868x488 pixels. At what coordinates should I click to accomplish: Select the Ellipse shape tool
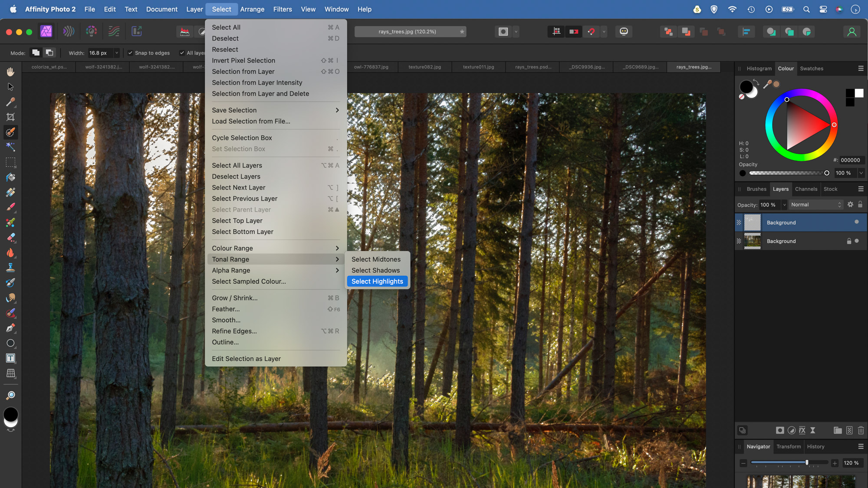10,343
